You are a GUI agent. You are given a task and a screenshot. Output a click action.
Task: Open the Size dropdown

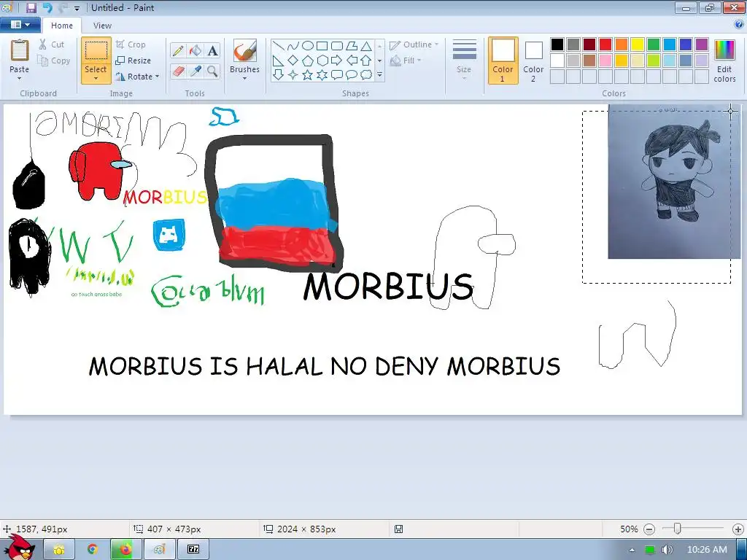tap(464, 61)
